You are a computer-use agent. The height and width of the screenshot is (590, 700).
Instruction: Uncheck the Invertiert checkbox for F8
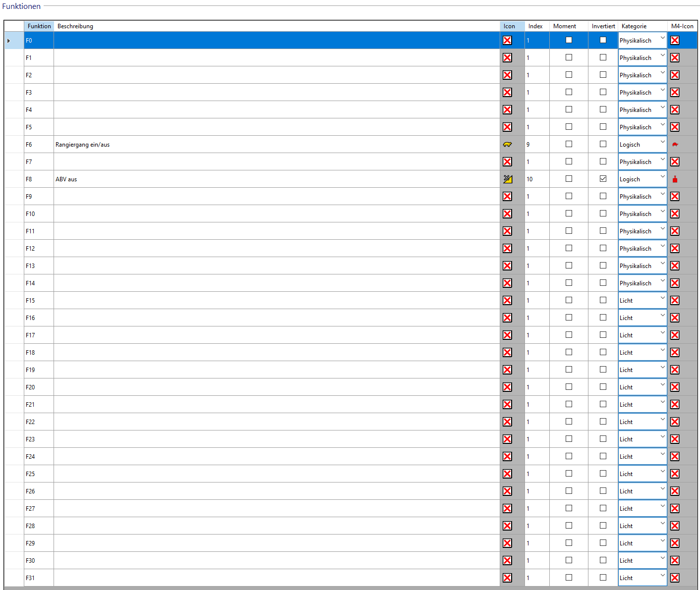(603, 179)
